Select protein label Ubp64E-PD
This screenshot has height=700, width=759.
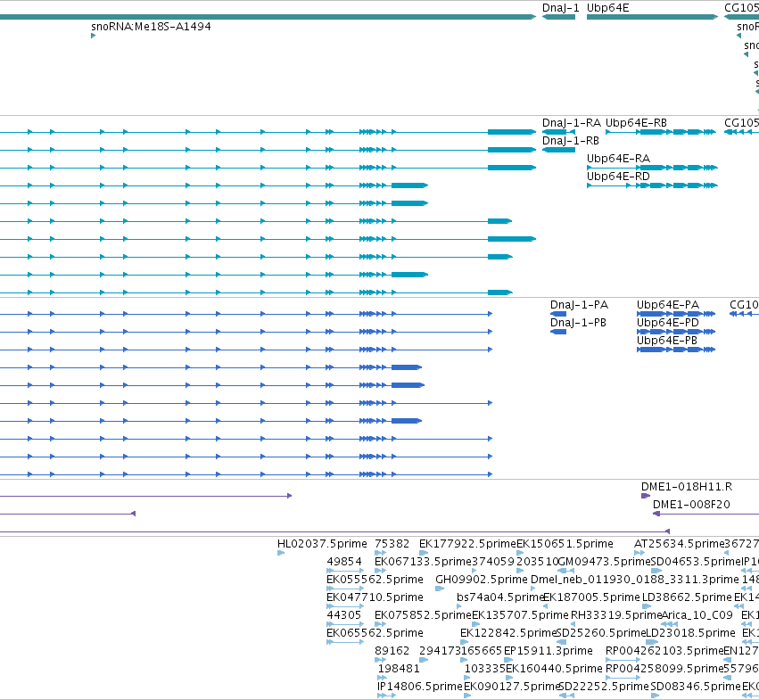click(668, 323)
